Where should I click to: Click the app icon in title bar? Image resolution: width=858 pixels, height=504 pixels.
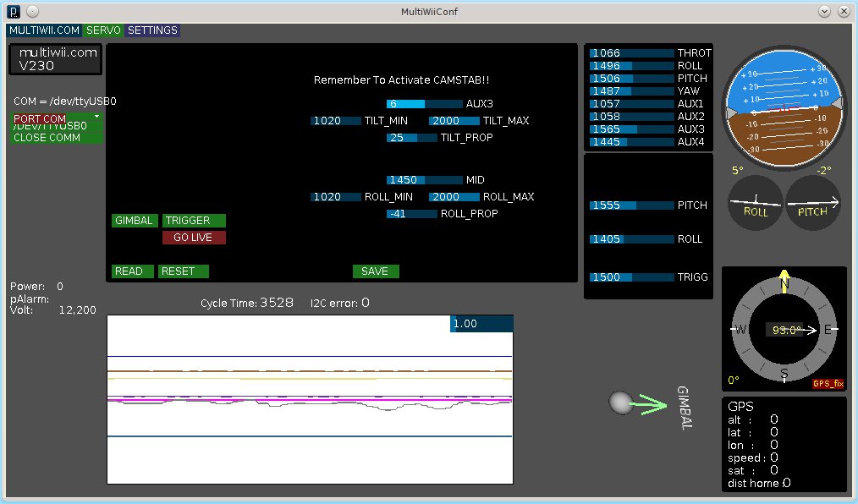(x=12, y=11)
